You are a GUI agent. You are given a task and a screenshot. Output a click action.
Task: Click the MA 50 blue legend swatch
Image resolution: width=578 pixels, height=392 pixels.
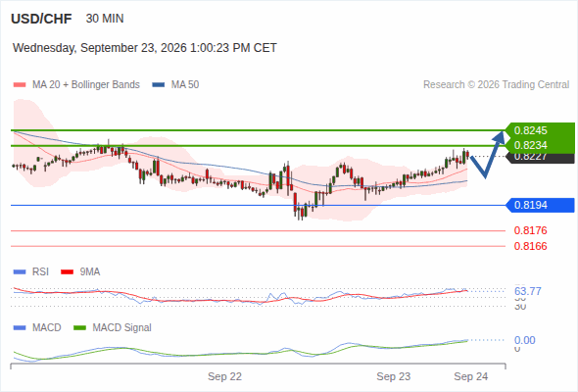pos(159,85)
